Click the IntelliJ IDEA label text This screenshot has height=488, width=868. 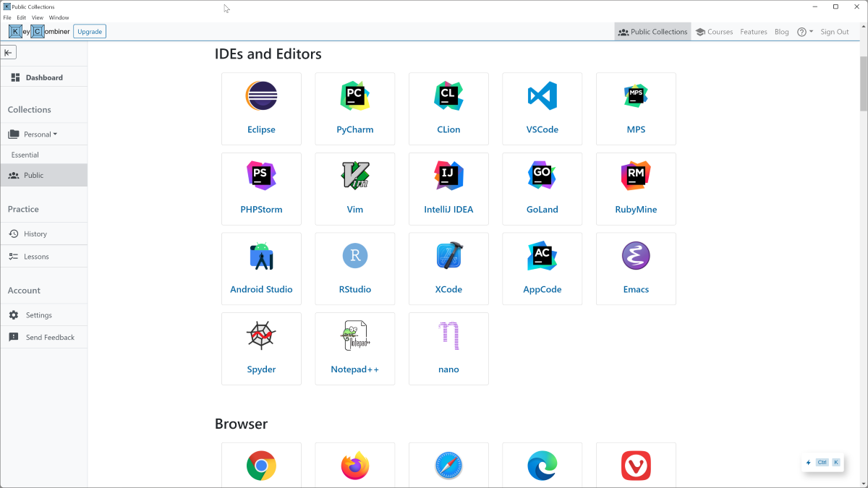pyautogui.click(x=448, y=210)
